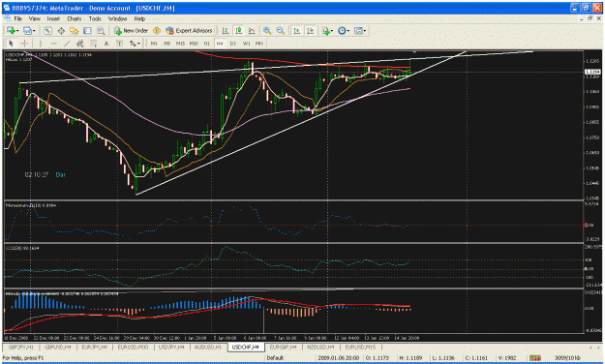Open the Insert menu
Image resolution: width=605 pixels, height=364 pixels.
coord(53,18)
